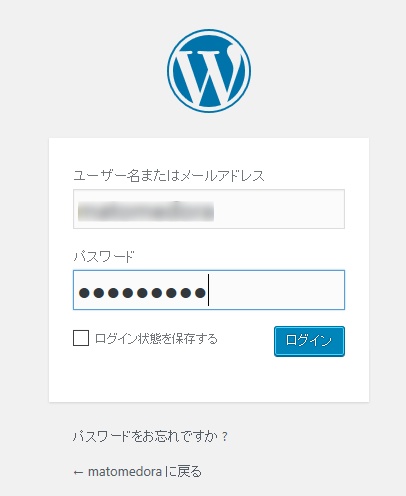Focus the username or email input field
Screen dimensions: 406x496
209,209
